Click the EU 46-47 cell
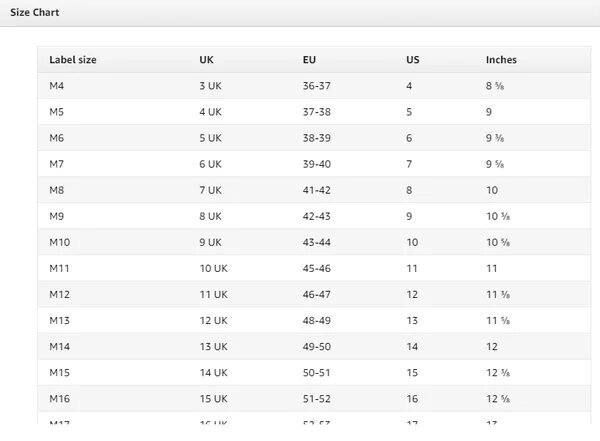 pos(317,294)
